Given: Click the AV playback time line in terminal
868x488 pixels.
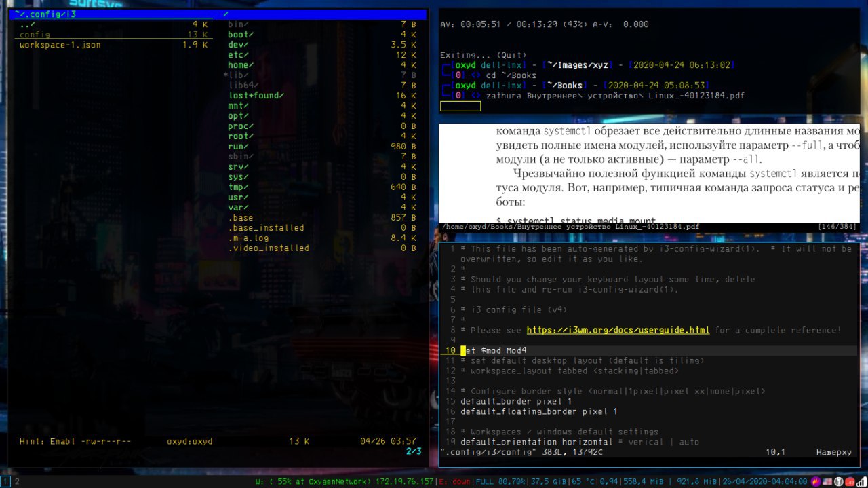Looking at the screenshot, I should 545,24.
